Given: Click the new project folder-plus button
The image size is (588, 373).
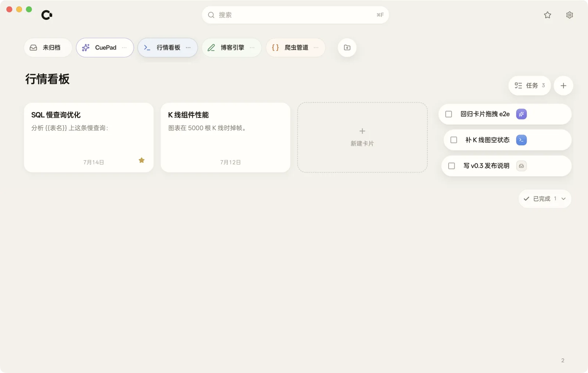Looking at the screenshot, I should [347, 47].
